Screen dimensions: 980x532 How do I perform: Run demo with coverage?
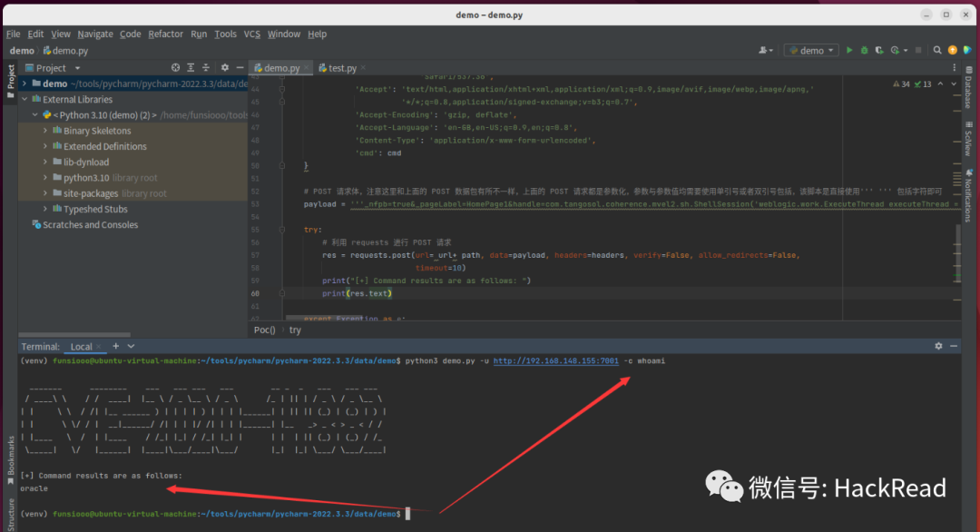point(879,50)
